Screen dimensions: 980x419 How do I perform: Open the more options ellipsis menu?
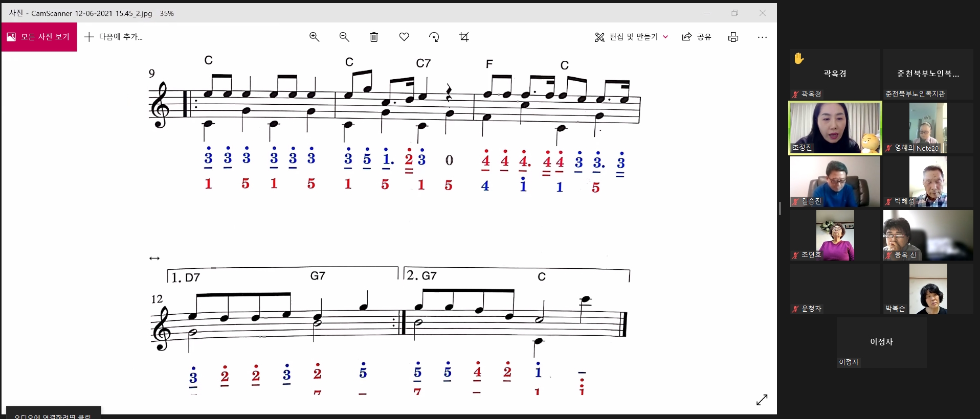tap(762, 37)
